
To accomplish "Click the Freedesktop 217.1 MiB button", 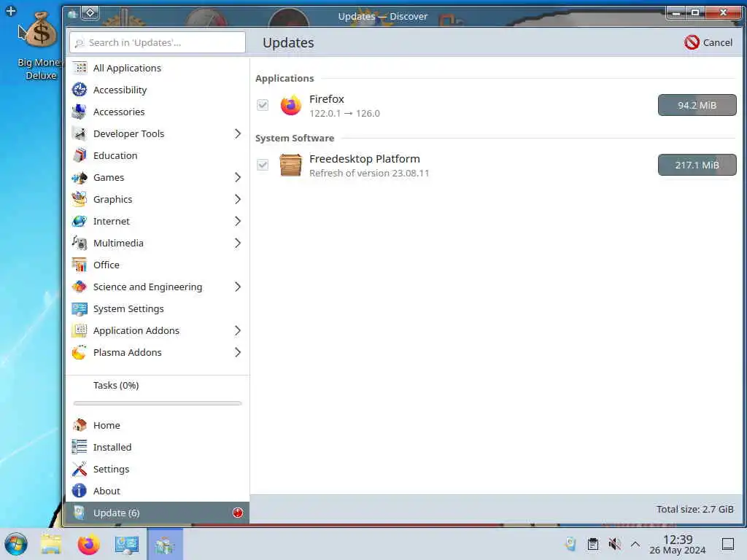I will pyautogui.click(x=697, y=166).
